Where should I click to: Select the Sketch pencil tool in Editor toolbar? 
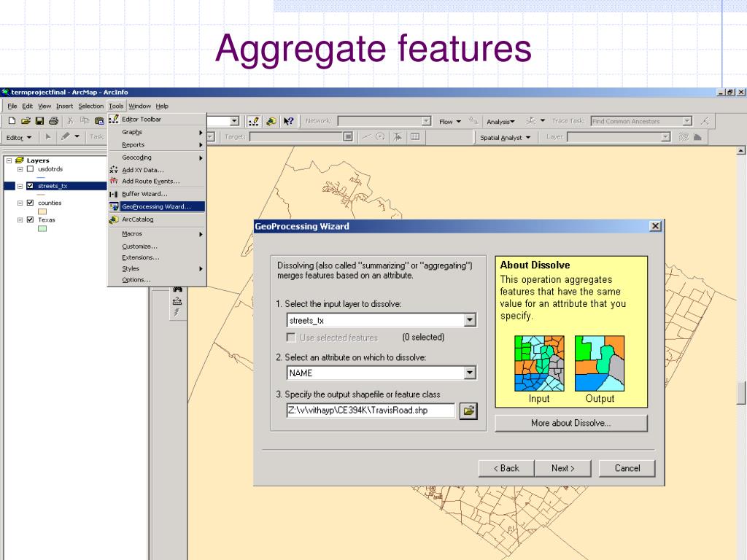pos(65,137)
